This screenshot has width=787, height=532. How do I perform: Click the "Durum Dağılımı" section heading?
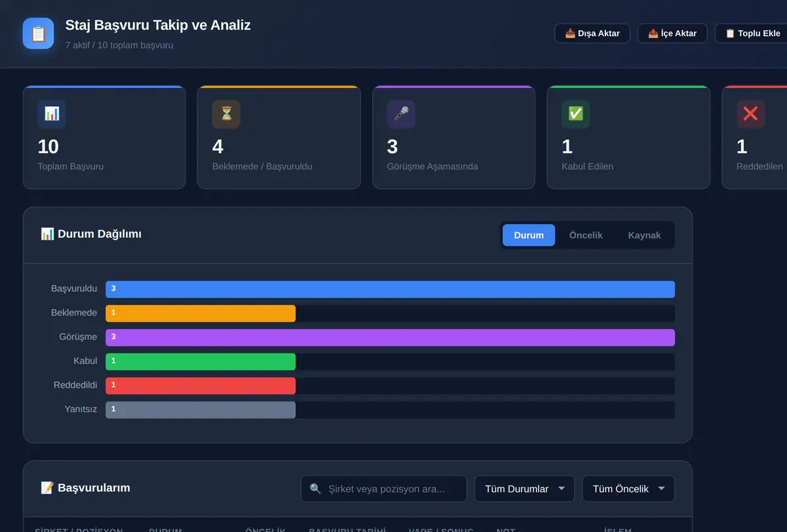[x=91, y=234]
